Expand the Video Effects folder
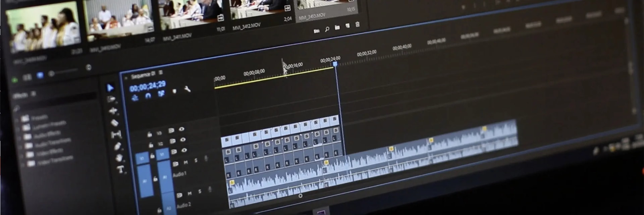The image size is (644, 215). [x=22, y=156]
